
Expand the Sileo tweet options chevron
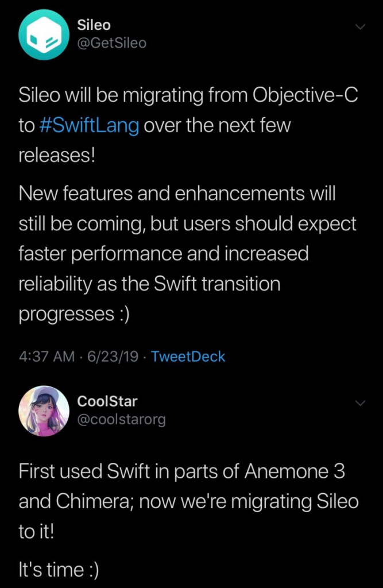pos(360,27)
